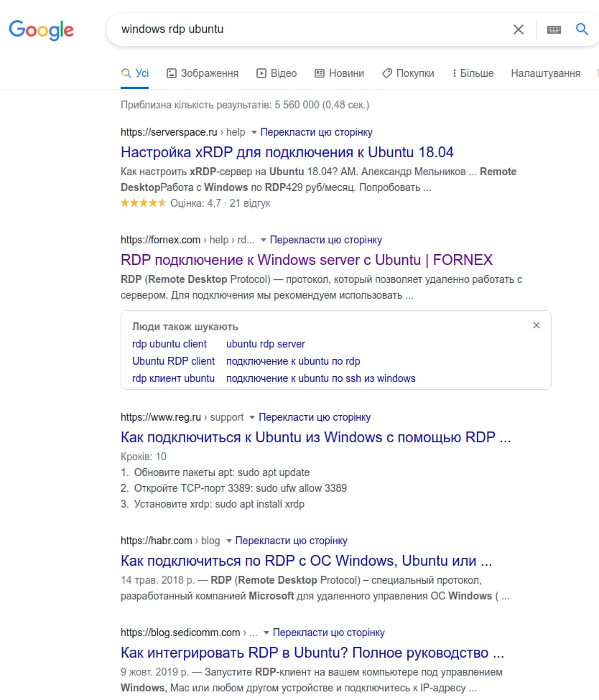Open 'Как подключиться к Ubuntu из Windows' result

(316, 437)
